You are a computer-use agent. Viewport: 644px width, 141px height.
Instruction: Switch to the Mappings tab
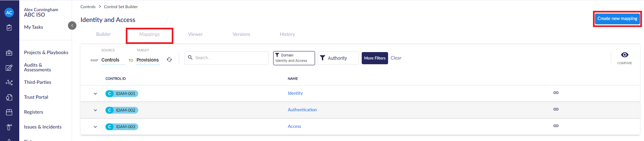(x=149, y=34)
